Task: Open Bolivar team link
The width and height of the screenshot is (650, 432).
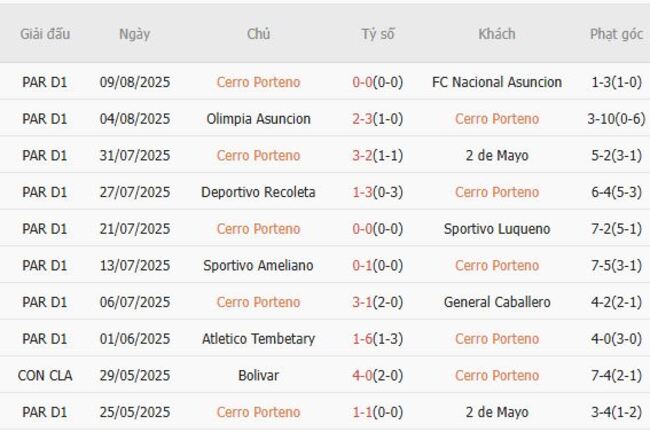Action: (x=258, y=376)
